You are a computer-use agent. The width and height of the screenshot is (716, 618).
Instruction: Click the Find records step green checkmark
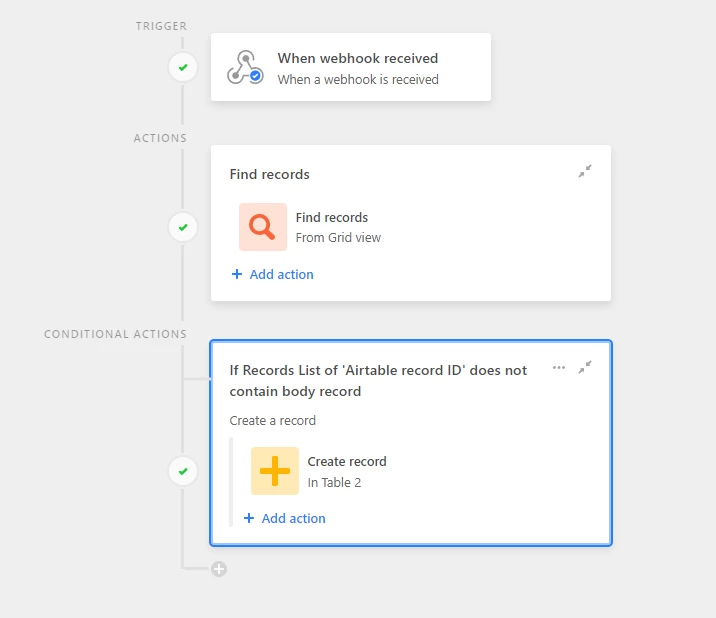(183, 227)
